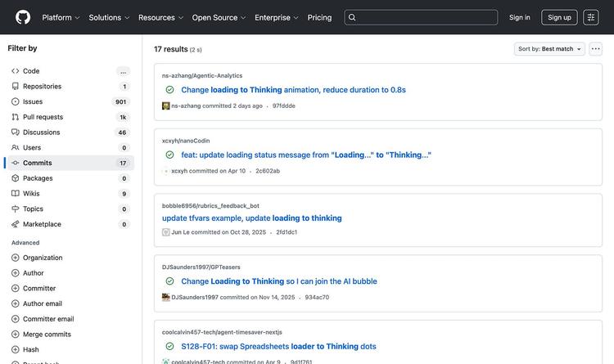
Task: Filter results by Users
Action: [70, 147]
